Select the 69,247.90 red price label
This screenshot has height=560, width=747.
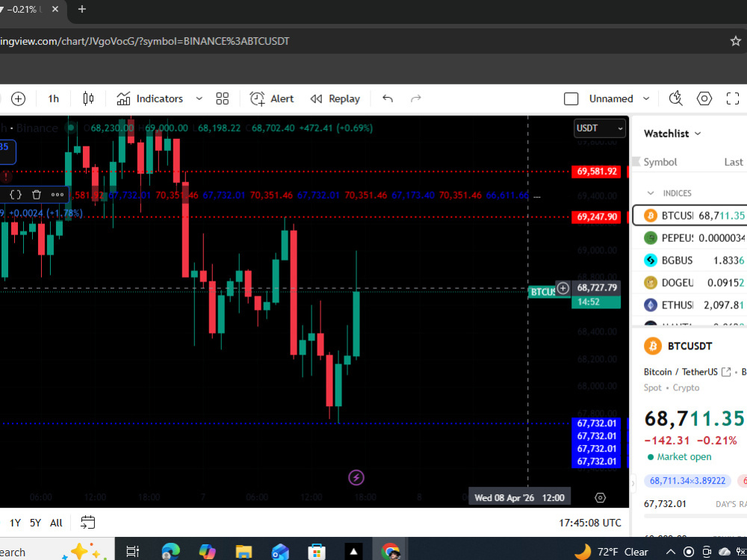(596, 217)
